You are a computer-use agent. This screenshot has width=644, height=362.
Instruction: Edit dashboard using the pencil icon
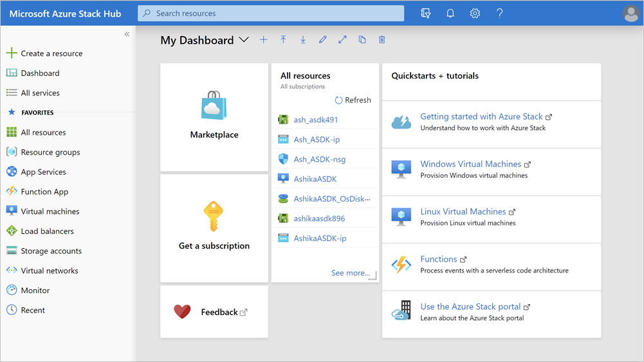323,40
